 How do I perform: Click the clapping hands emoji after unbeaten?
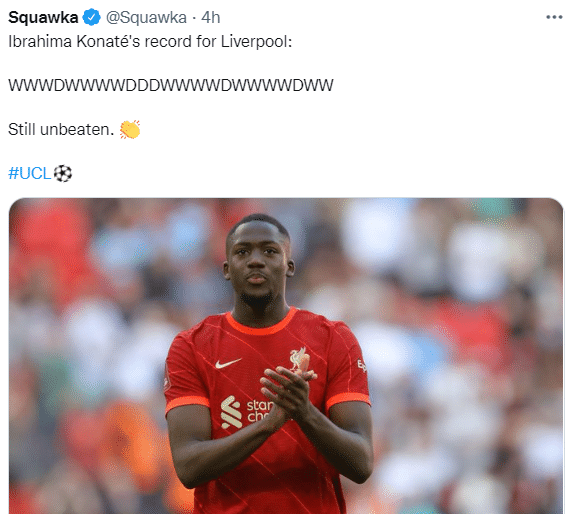tap(130, 129)
